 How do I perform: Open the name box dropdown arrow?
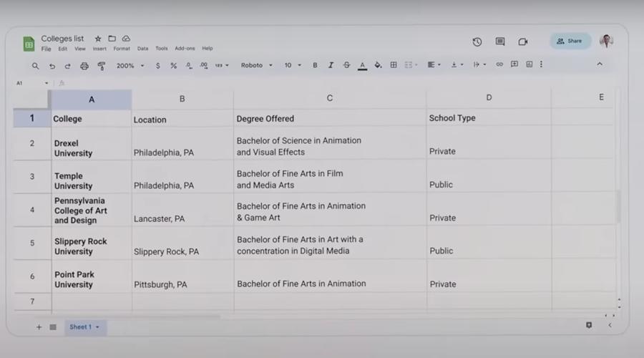[47, 83]
